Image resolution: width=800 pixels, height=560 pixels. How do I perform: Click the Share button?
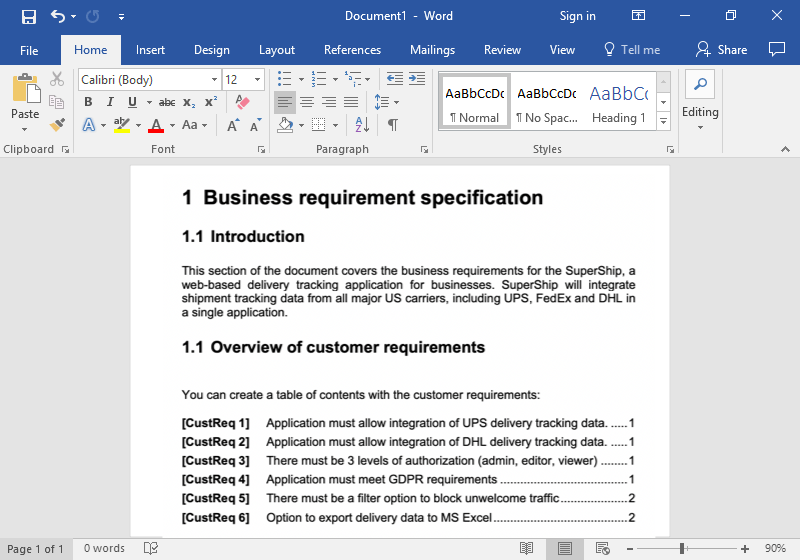[x=721, y=50]
